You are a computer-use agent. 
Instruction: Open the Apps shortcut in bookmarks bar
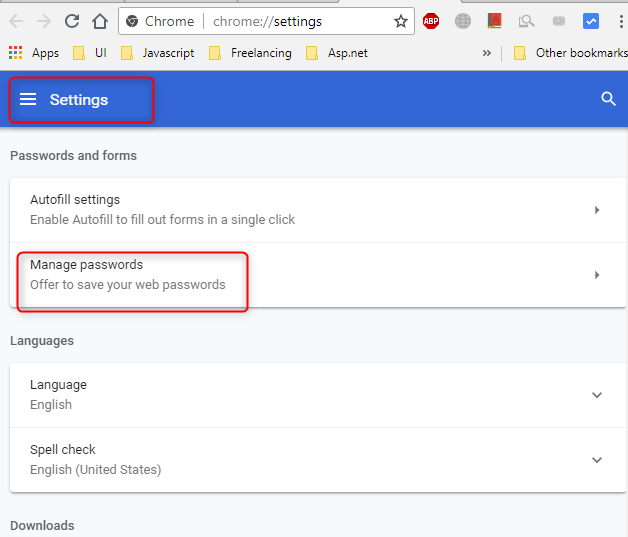33,53
